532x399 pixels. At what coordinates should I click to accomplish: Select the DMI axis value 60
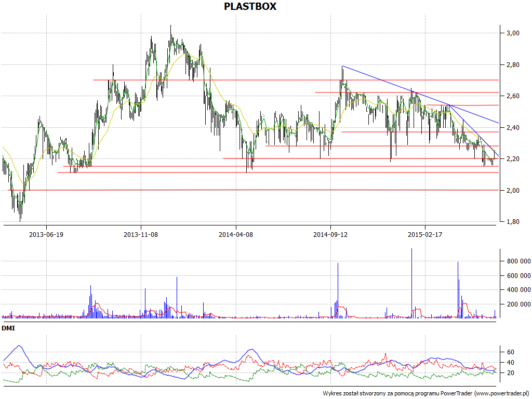(x=511, y=352)
